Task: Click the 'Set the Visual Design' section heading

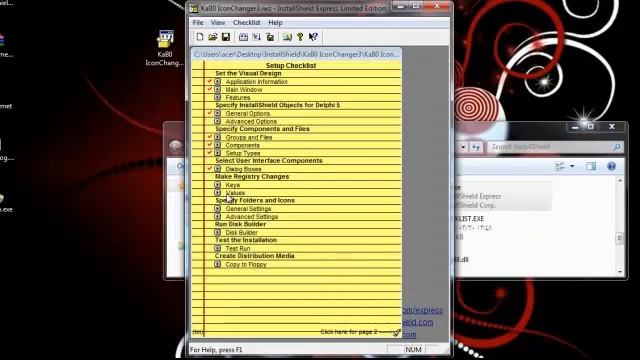Action: [248, 73]
